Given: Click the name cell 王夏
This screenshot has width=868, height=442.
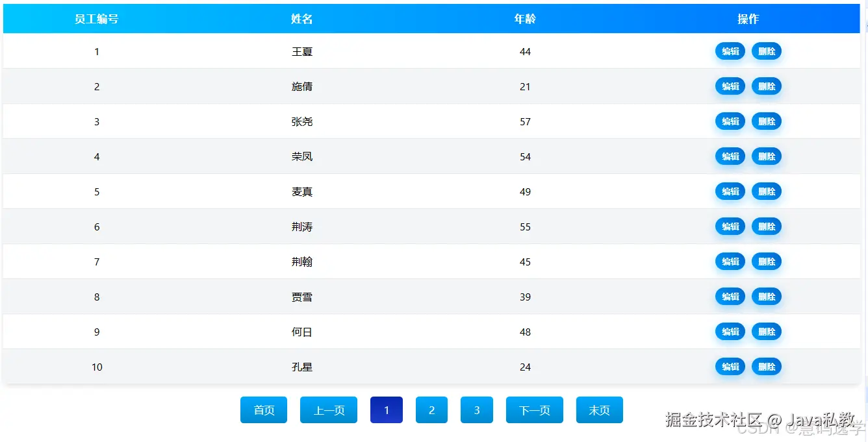Looking at the screenshot, I should 302,51.
